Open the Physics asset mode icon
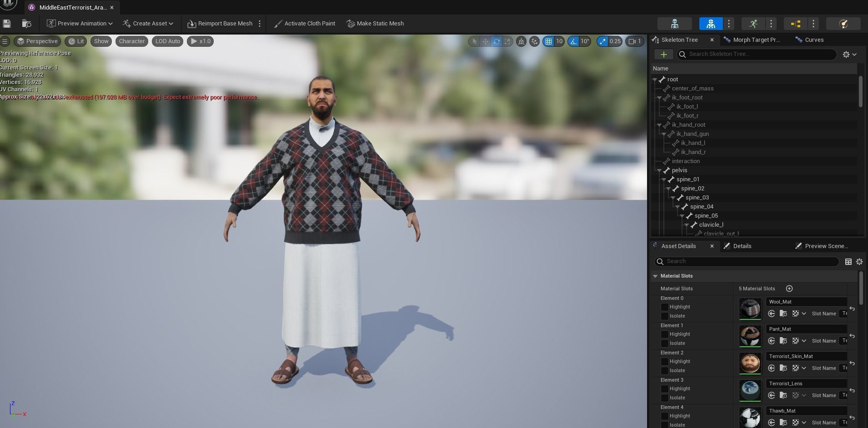Image resolution: width=868 pixels, height=428 pixels. 843,24
